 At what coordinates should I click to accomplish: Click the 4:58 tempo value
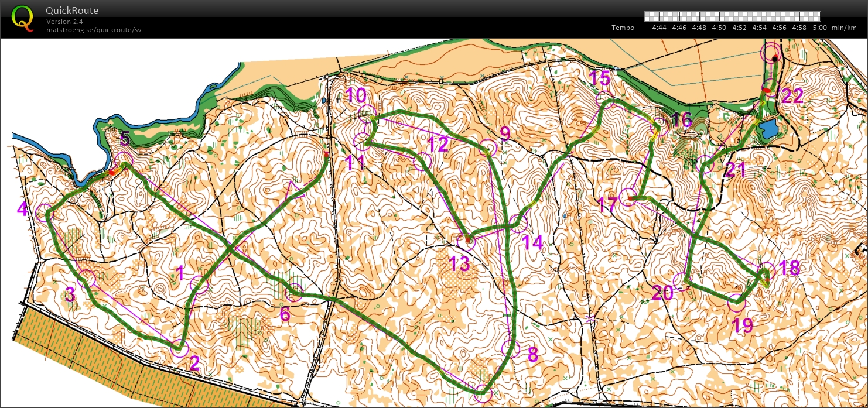(x=799, y=28)
